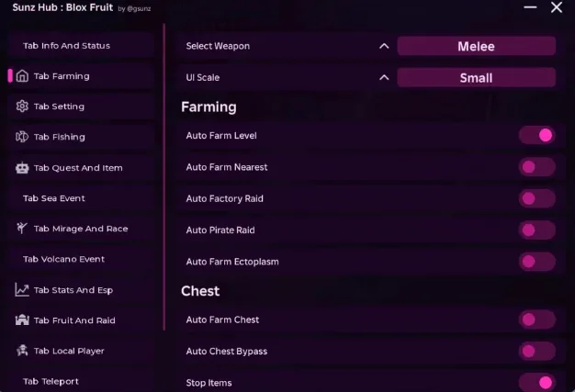Image resolution: width=575 pixels, height=392 pixels.
Task: Click the Auto Farm Ectoplasm label
Action: click(232, 262)
